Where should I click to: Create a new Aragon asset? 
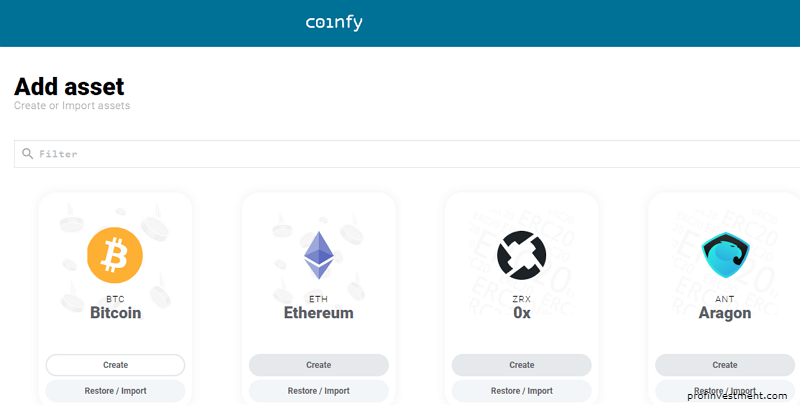tap(725, 365)
